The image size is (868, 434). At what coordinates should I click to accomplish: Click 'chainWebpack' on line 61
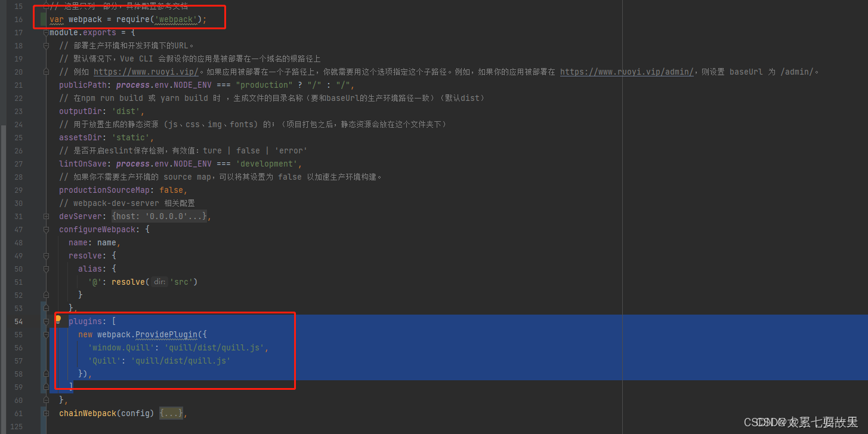88,413
